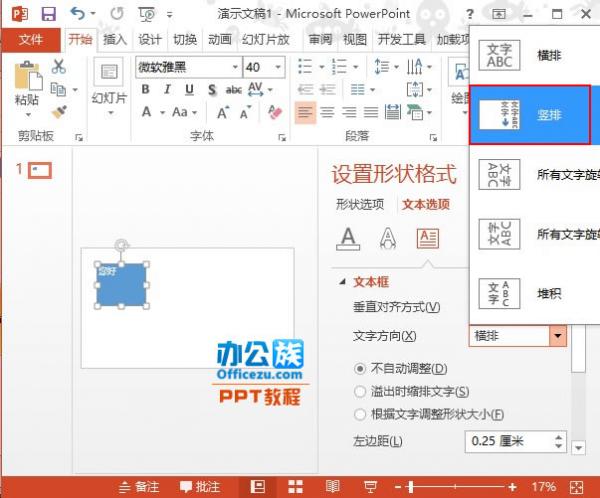The width and height of the screenshot is (600, 498).
Task: Open the Text Fill & Outline icon tab
Action: tap(348, 238)
